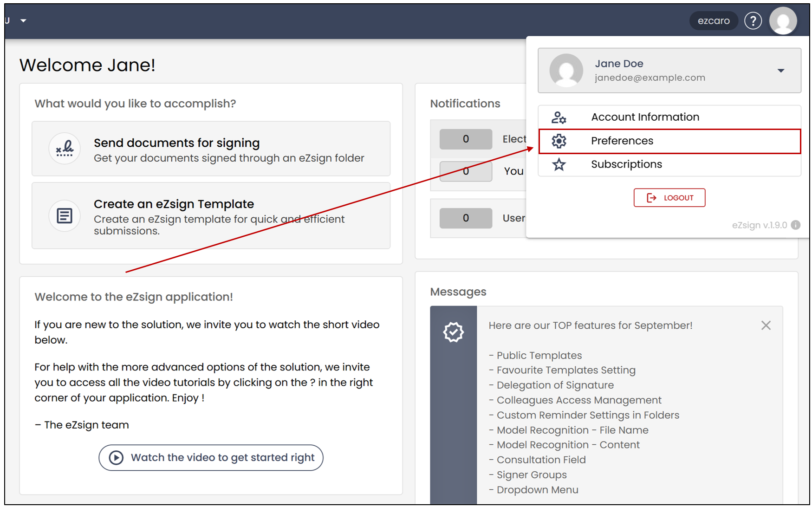Choose Subscriptions in the profile menu
This screenshot has height=507, width=812.
coord(669,164)
